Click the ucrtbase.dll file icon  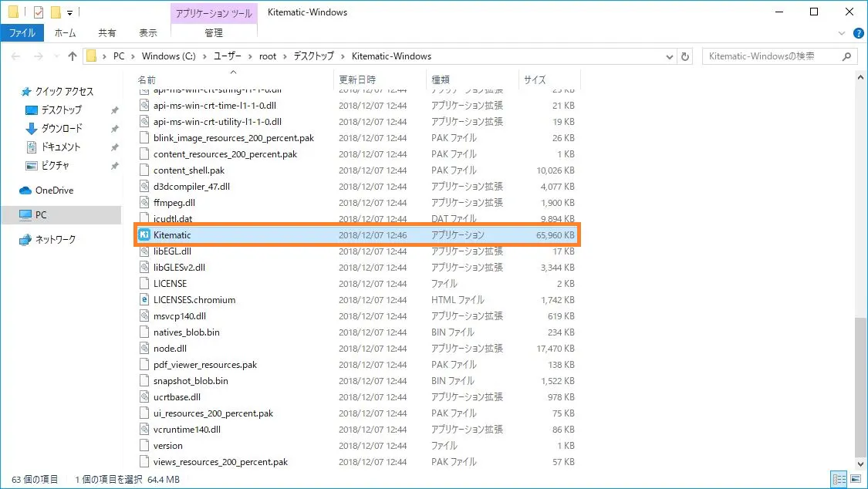tap(144, 397)
